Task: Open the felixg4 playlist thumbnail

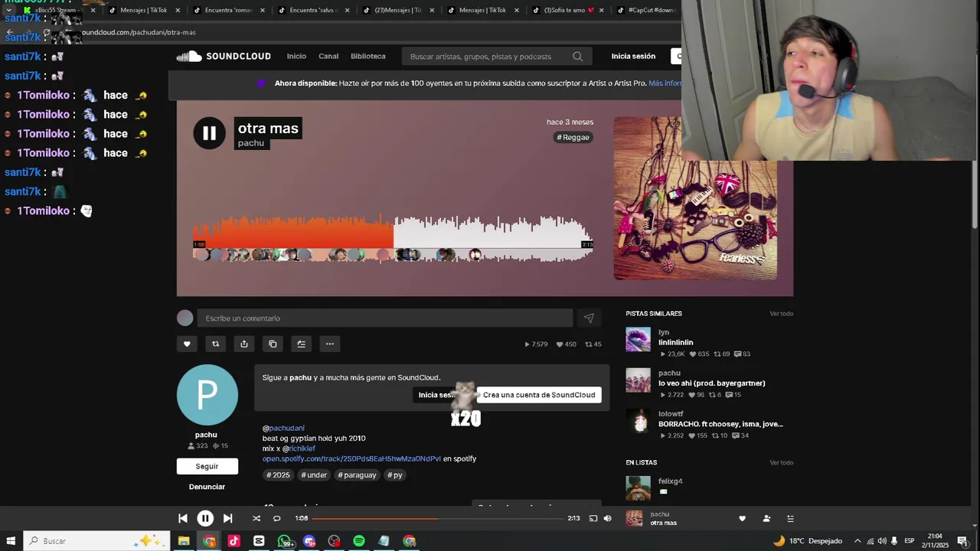Action: tap(638, 487)
